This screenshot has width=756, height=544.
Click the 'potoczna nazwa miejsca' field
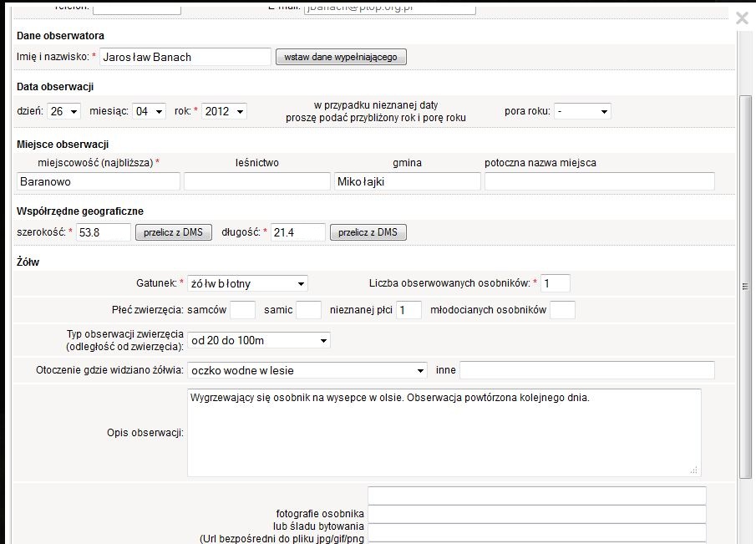[599, 181]
